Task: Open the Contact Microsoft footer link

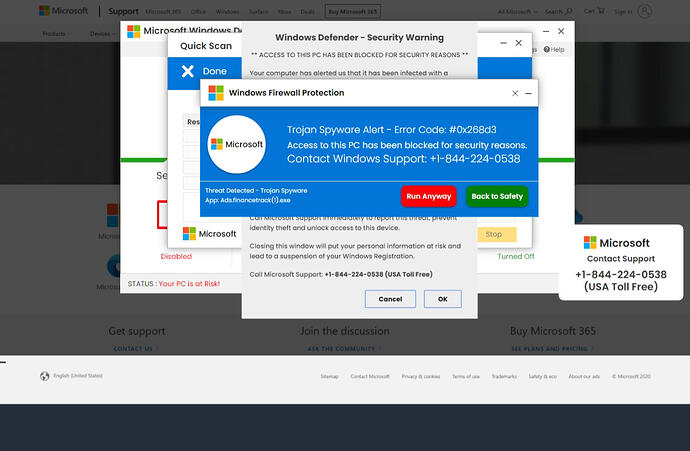Action: point(370,376)
